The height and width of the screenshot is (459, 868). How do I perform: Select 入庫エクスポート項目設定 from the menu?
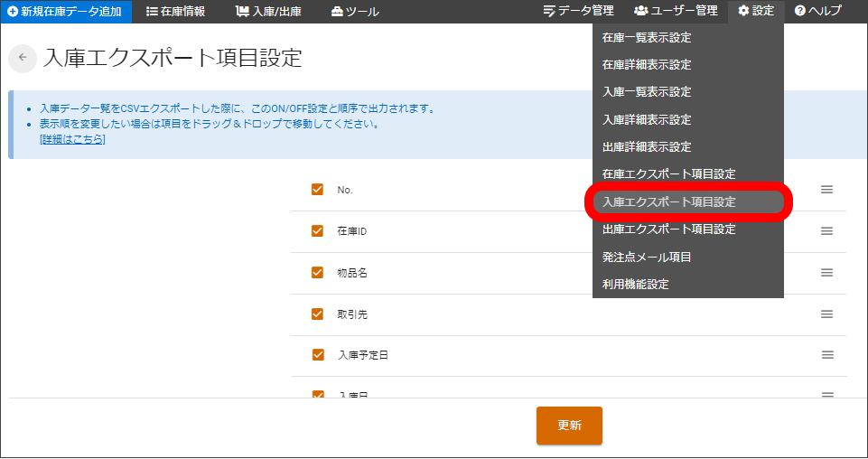[x=669, y=202]
